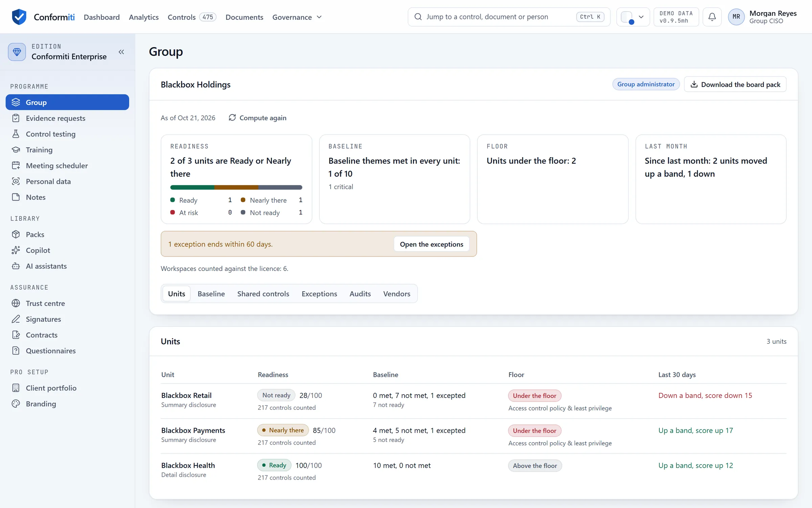The image size is (812, 508).
Task: Click the Signatures pen icon
Action: pyautogui.click(x=16, y=319)
